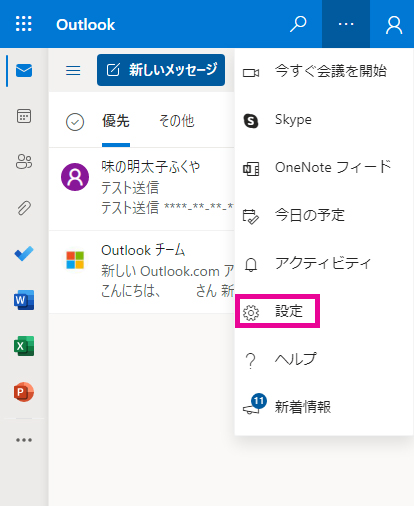This screenshot has width=414, height=506.
Task: Open the Outlook チーム email
Action: (142, 272)
